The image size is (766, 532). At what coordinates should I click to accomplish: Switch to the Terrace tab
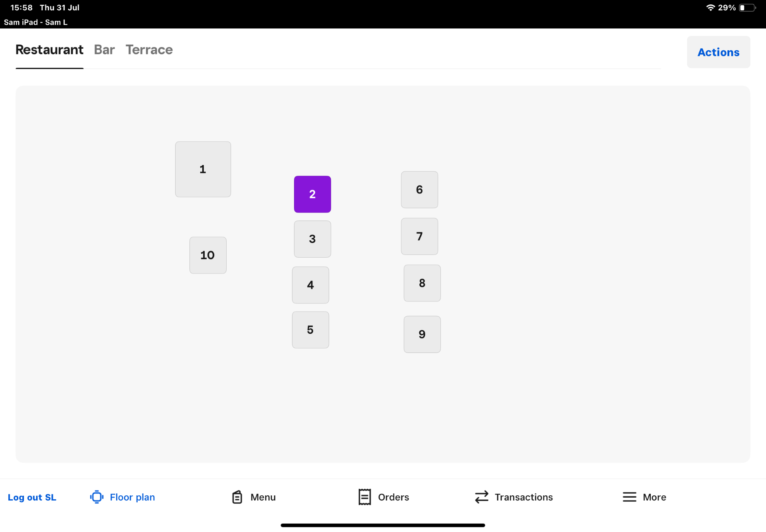point(149,50)
